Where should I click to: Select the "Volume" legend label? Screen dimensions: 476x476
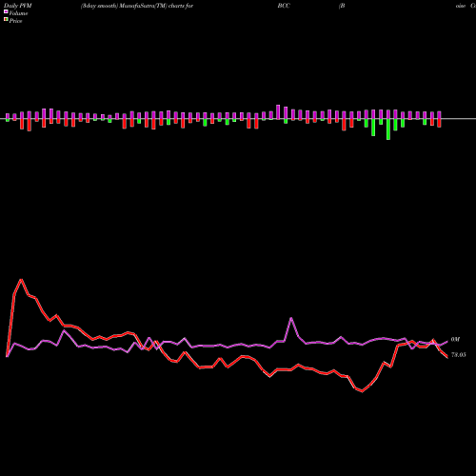point(18,13)
